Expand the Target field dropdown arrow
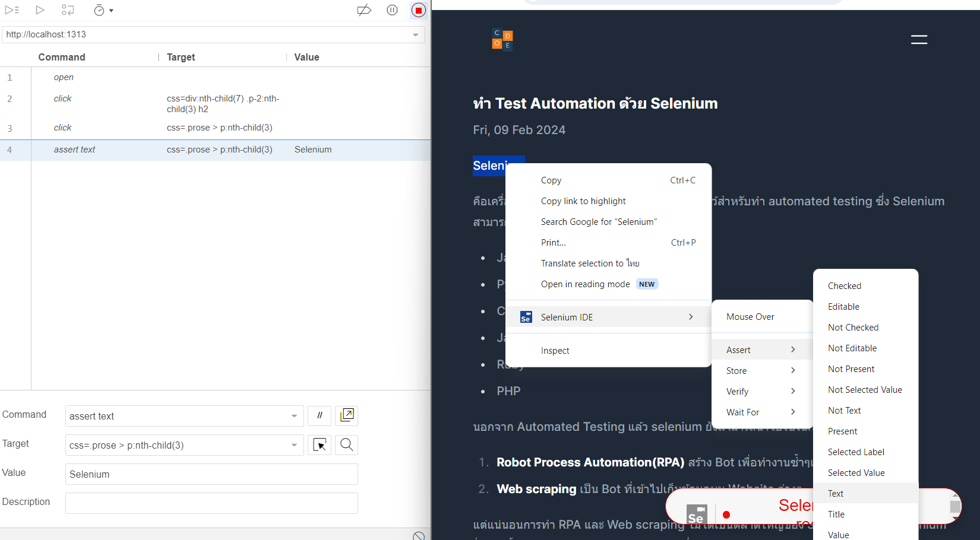This screenshot has height=540, width=980. (x=294, y=445)
